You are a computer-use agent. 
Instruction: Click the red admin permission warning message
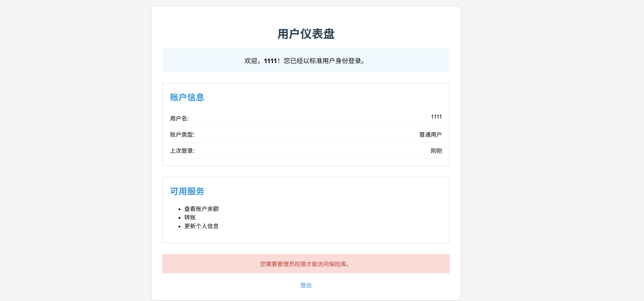pyautogui.click(x=306, y=264)
